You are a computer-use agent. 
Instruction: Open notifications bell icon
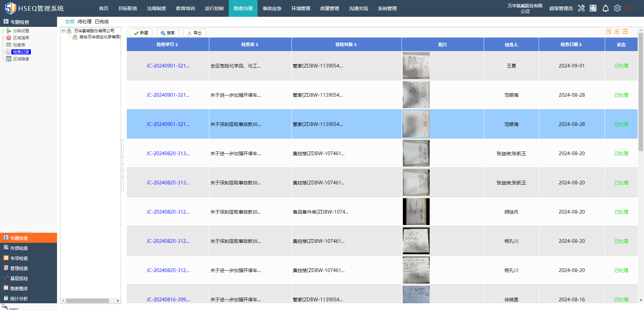[605, 8]
